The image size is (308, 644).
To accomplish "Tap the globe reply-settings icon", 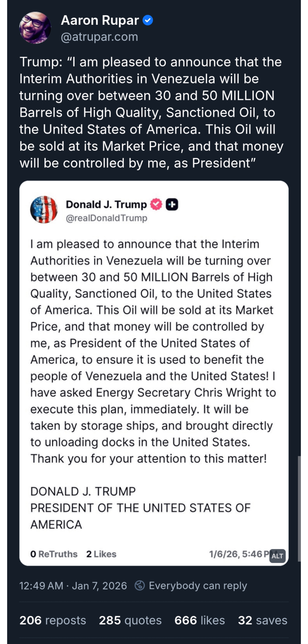I will (x=140, y=586).
